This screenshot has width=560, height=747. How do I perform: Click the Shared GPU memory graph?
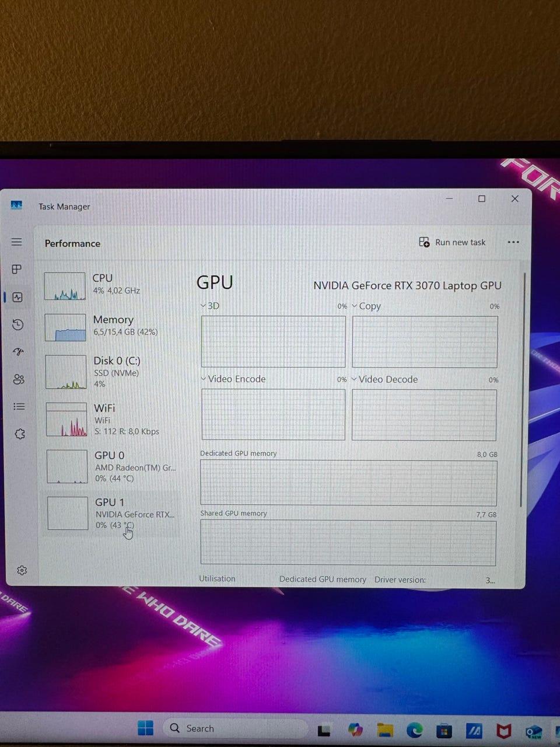[348, 543]
